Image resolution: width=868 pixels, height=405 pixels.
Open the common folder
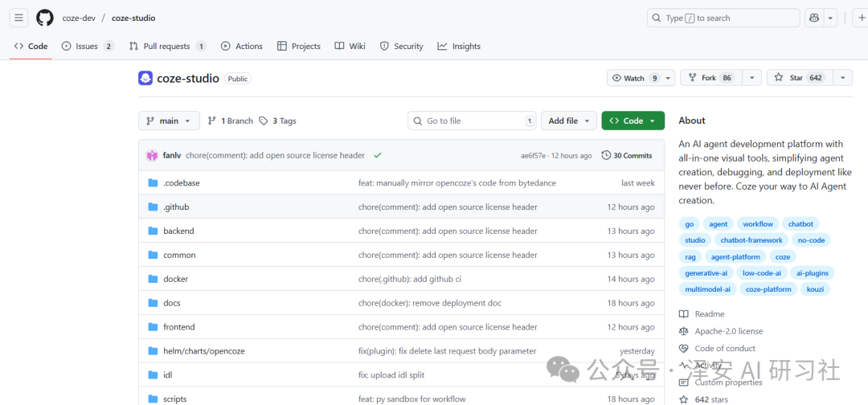click(179, 255)
